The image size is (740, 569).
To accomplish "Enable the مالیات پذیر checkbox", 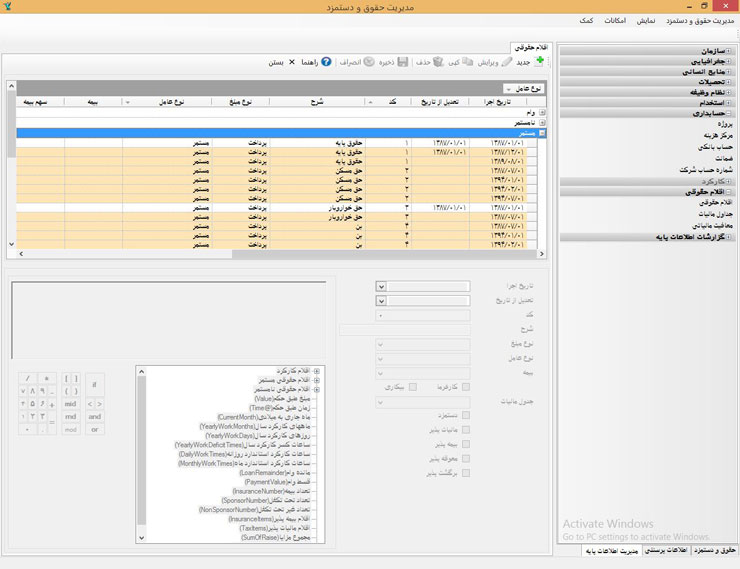I will (x=466, y=430).
